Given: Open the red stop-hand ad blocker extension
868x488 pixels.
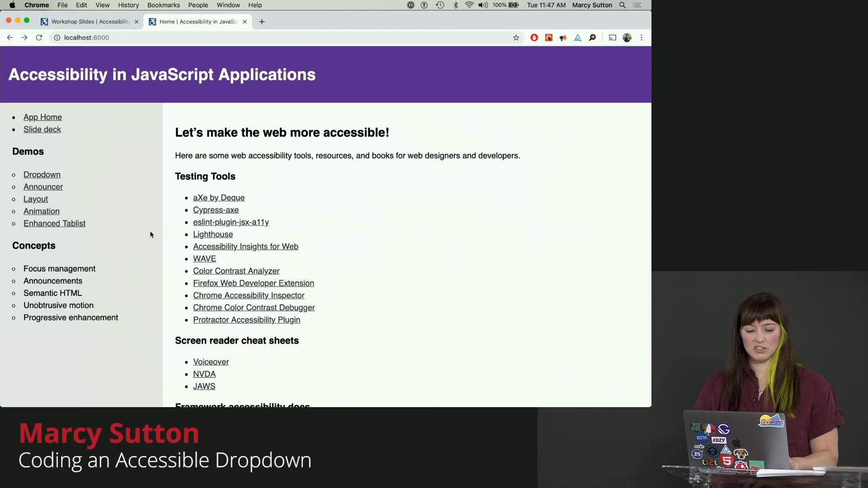Looking at the screenshot, I should (x=534, y=38).
